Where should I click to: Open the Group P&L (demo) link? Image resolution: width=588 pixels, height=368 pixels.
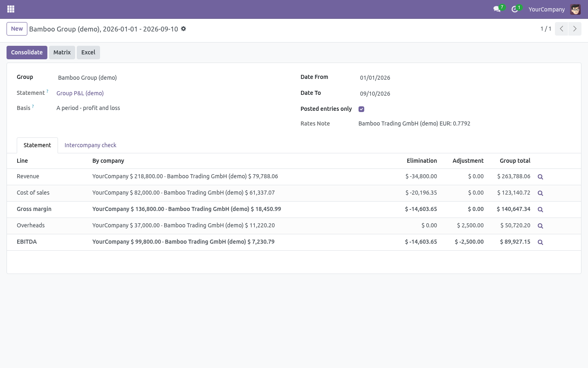point(80,93)
